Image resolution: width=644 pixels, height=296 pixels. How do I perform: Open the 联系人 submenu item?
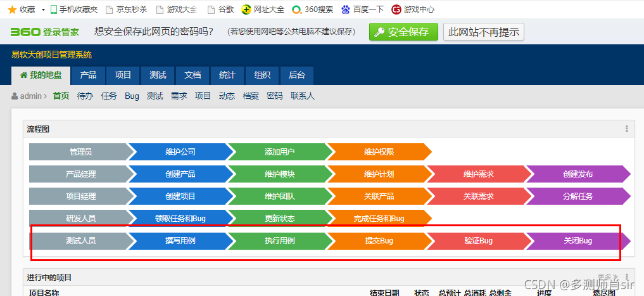[x=302, y=96]
